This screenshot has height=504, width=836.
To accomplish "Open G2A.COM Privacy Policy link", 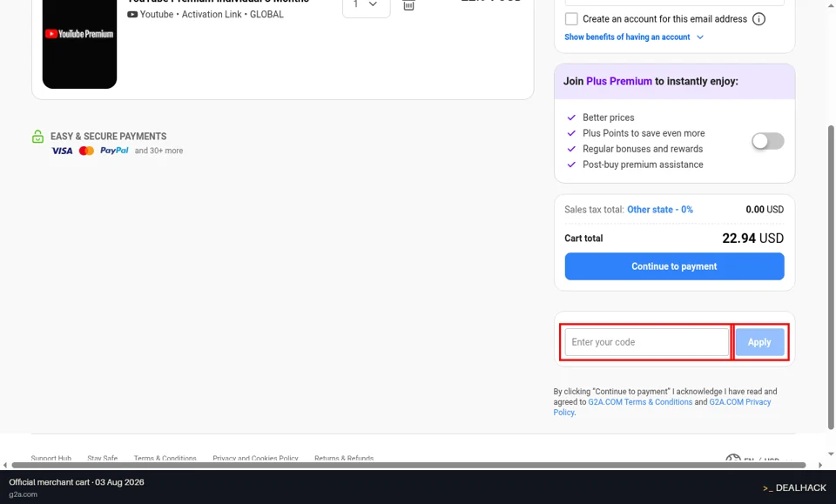I will tap(740, 402).
